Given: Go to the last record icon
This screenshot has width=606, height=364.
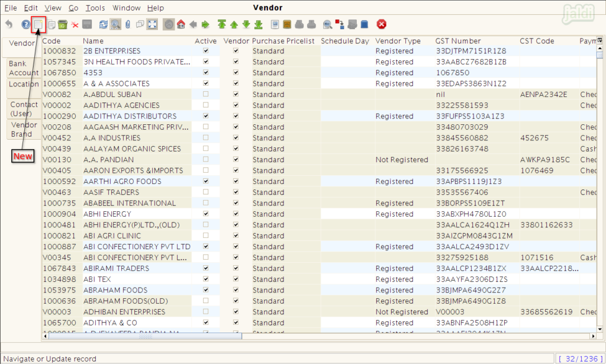Looking at the screenshot, I should [x=258, y=25].
